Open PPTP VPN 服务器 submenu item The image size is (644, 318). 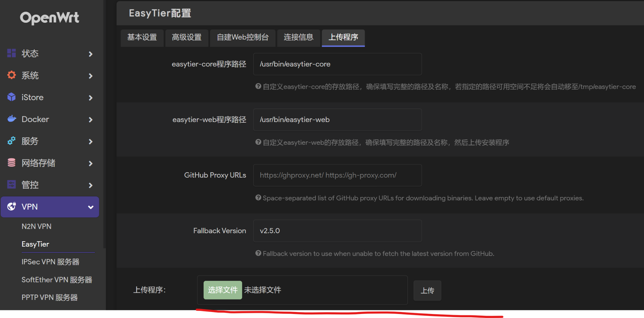click(50, 298)
